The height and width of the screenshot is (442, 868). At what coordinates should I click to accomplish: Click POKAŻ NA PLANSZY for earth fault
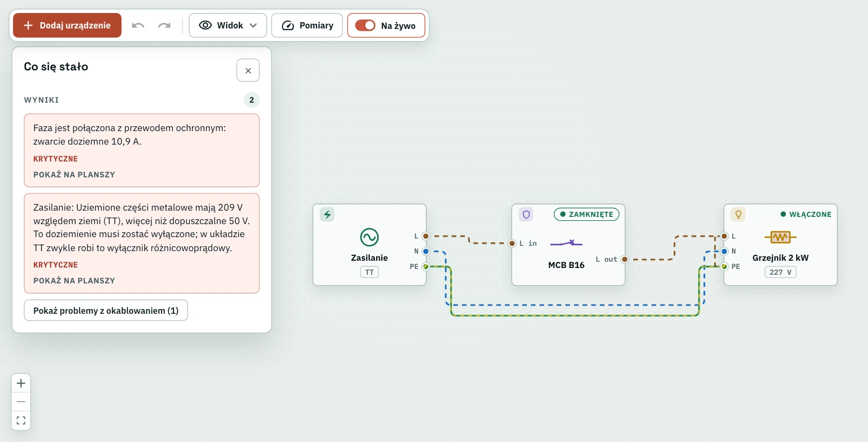pos(74,174)
